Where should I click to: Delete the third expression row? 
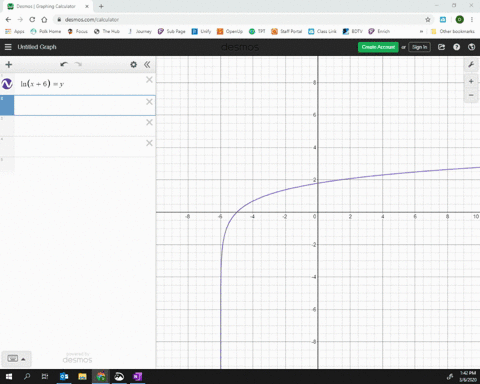[x=149, y=122]
